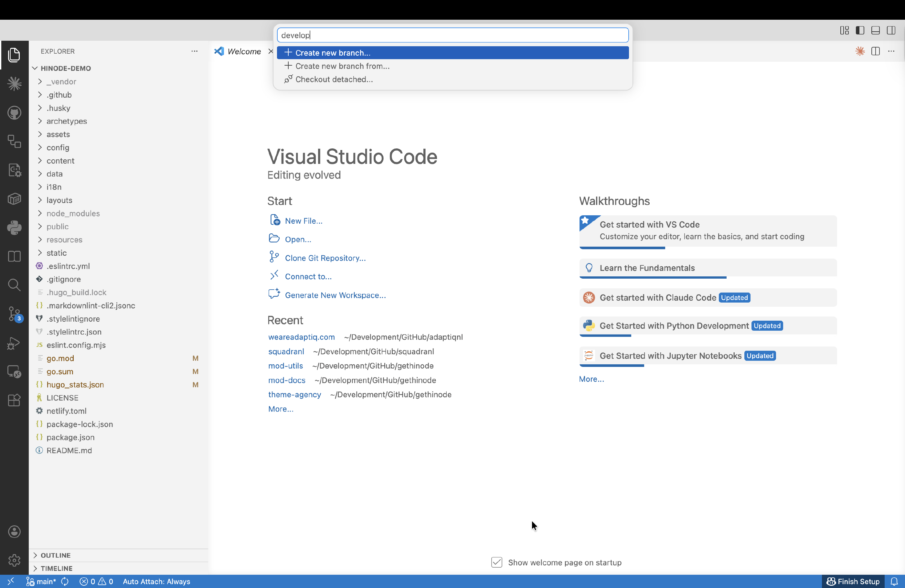Open the GitHub icon in activity bar
Screen dimensions: 905x588
coord(15,112)
